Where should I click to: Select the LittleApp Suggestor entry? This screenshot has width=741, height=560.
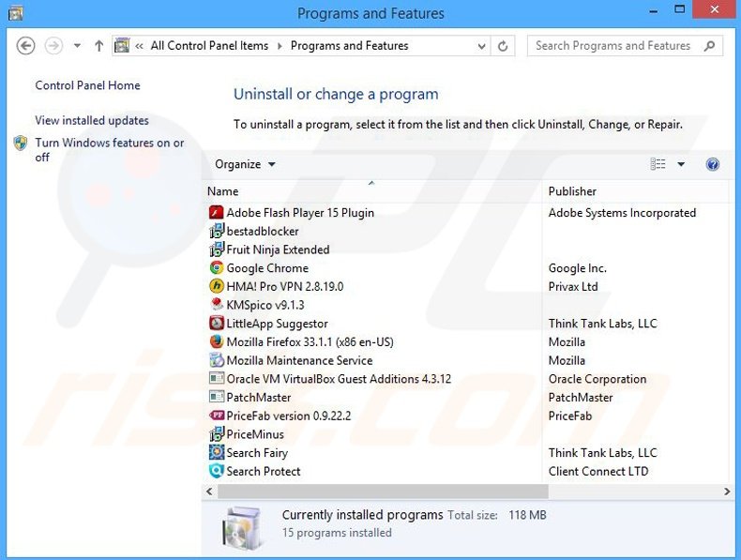click(277, 324)
